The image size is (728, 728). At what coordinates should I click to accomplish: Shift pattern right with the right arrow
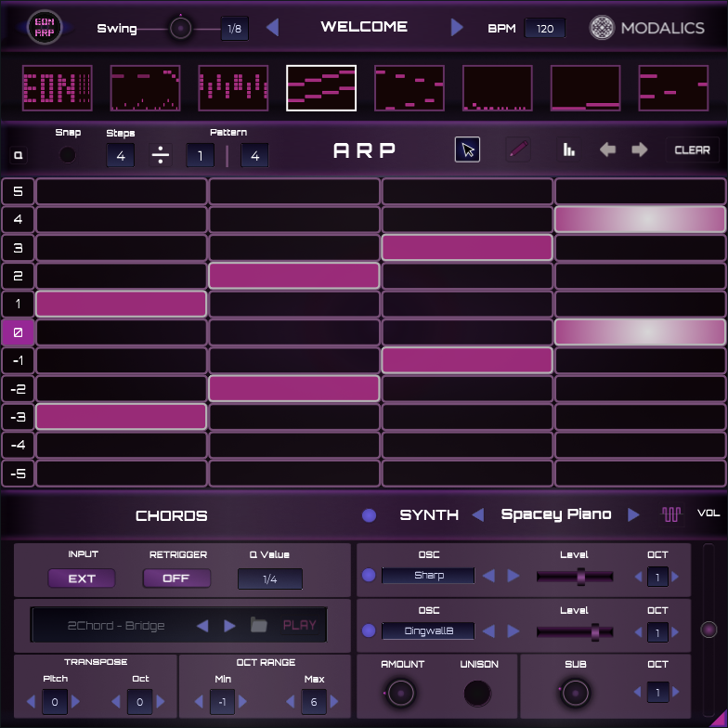coord(639,150)
